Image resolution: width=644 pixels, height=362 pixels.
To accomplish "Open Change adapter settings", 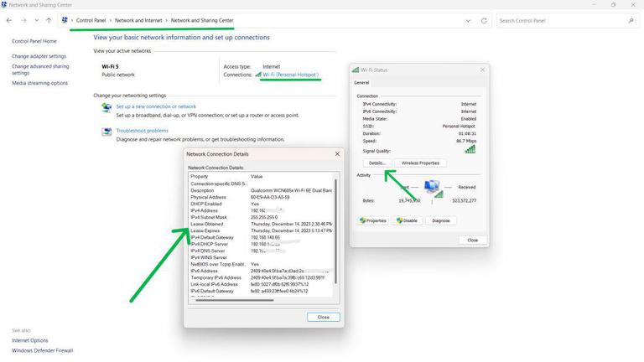I will coord(39,56).
